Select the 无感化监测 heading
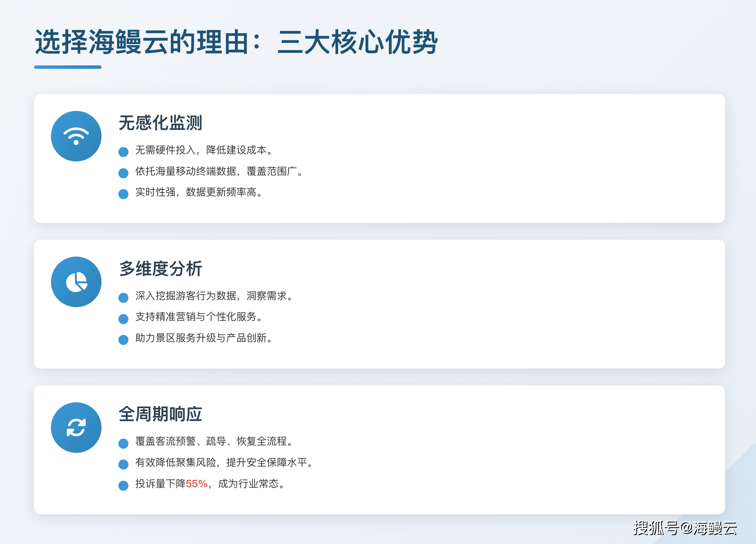Screen dimensions: 756x544 (160, 123)
